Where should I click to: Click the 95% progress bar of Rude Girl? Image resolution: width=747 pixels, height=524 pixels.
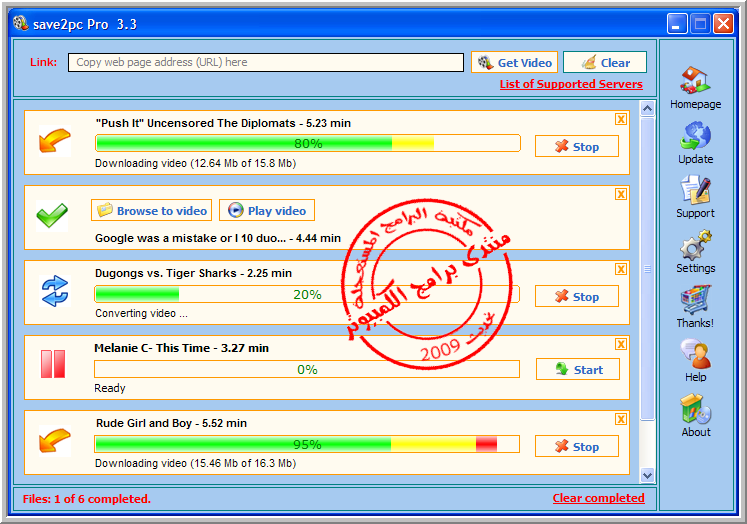pos(307,444)
